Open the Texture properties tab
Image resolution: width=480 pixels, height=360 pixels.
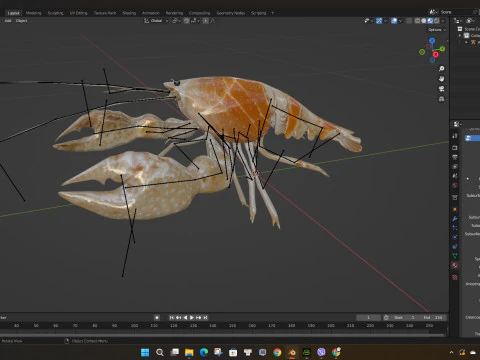pyautogui.click(x=455, y=277)
